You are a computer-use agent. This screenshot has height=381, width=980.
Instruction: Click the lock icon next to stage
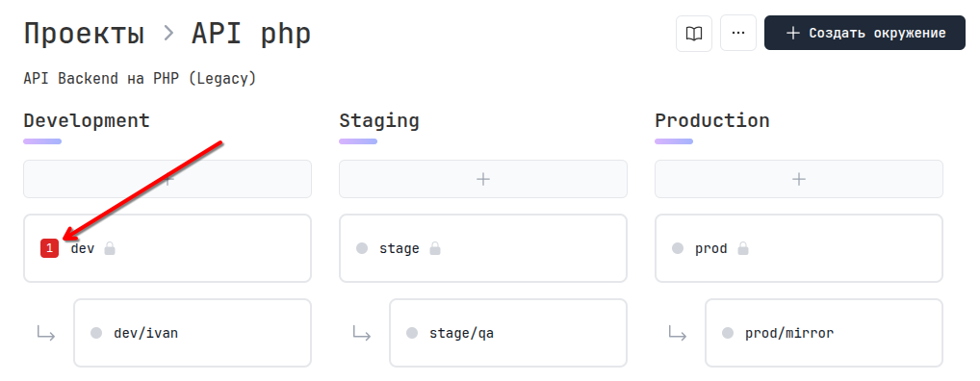[435, 248]
